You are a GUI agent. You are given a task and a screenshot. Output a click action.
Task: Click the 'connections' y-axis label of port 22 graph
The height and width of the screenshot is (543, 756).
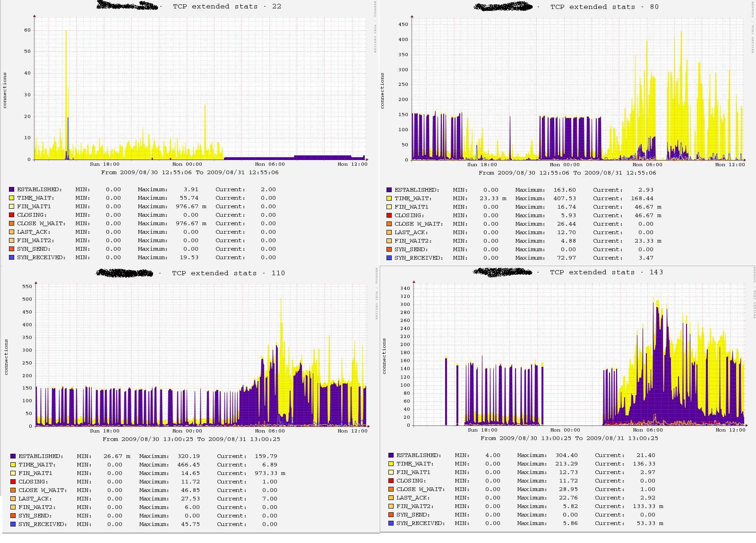coord(5,90)
